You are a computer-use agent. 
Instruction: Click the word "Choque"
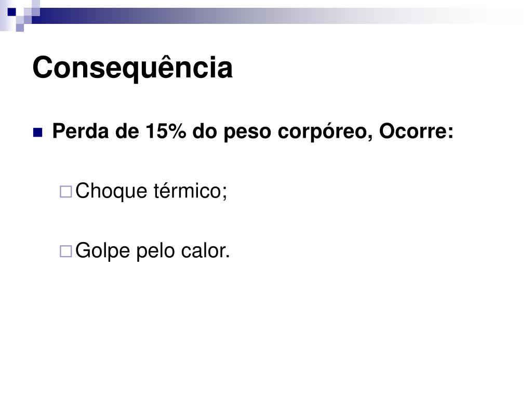tap(111, 192)
